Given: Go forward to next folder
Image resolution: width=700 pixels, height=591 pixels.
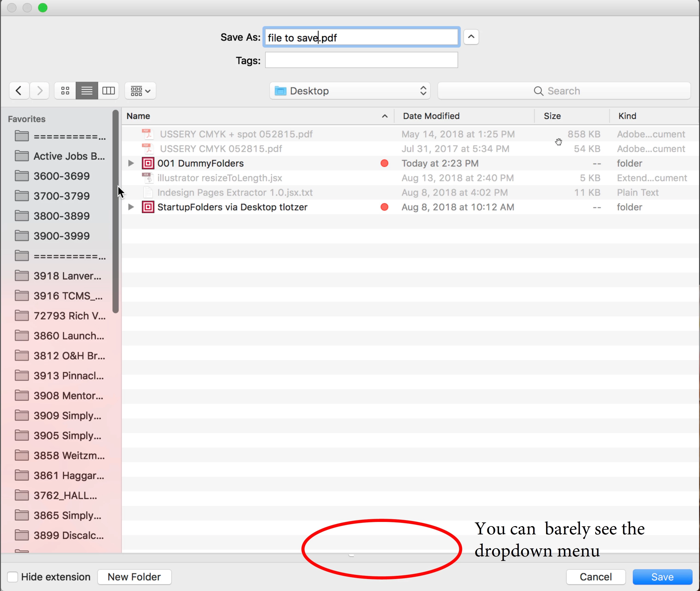Looking at the screenshot, I should click(40, 90).
